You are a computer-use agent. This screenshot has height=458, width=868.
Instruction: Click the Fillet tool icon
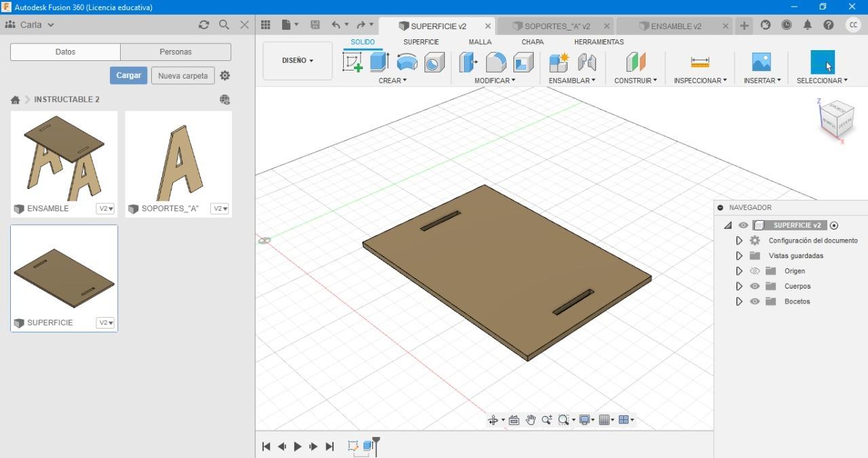point(496,62)
